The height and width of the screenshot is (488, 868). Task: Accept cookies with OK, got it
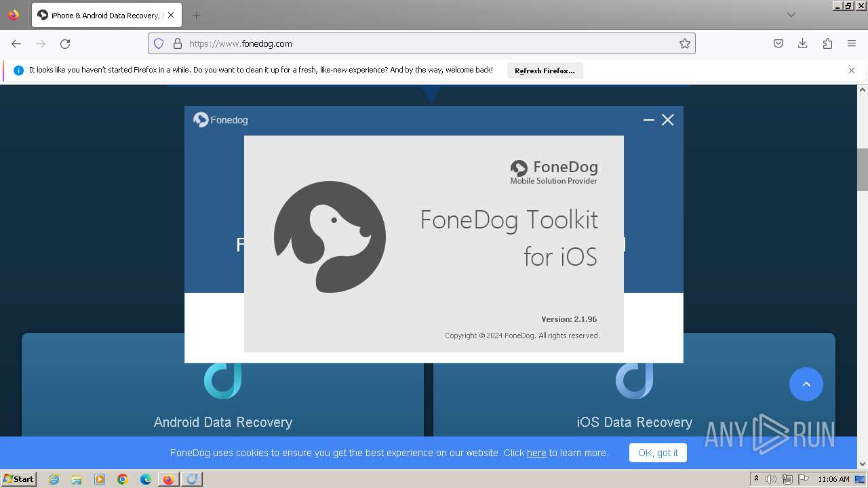coord(658,453)
